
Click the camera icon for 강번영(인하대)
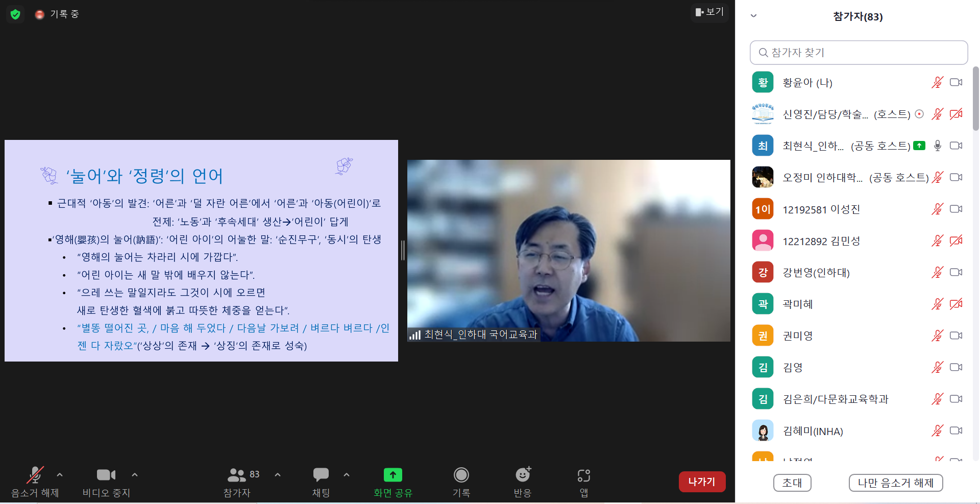pos(956,272)
